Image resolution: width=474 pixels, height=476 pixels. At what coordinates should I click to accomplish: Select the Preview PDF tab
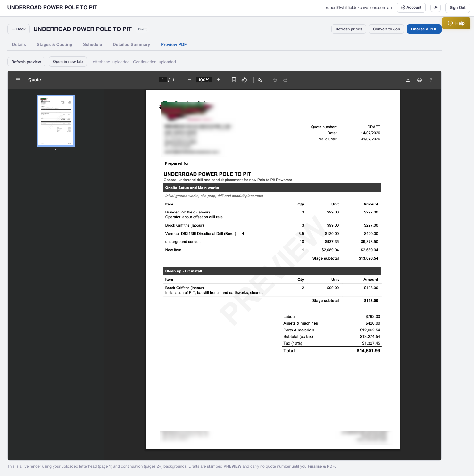click(x=174, y=45)
